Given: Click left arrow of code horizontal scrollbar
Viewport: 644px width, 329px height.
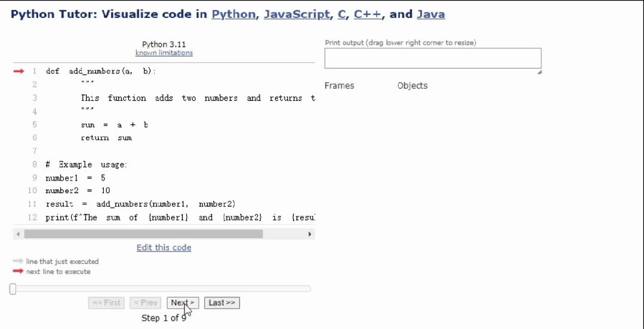Looking at the screenshot, I should [x=18, y=234].
